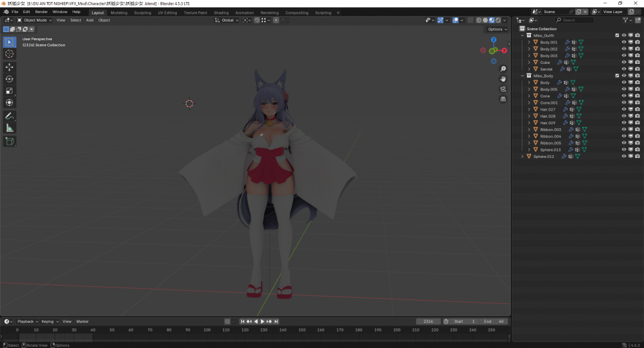Select the Select Box tool
Screen dimensions: 644x348
click(9, 42)
